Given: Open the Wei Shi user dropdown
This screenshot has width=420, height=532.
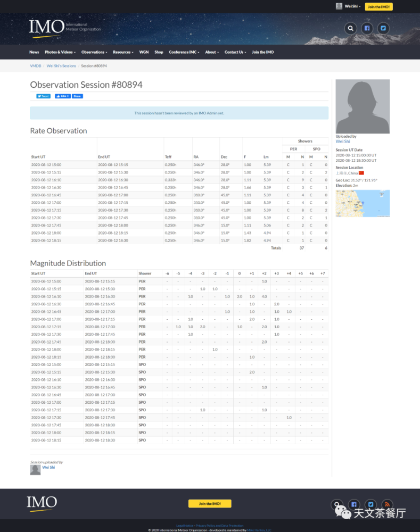Looking at the screenshot, I should point(348,6).
